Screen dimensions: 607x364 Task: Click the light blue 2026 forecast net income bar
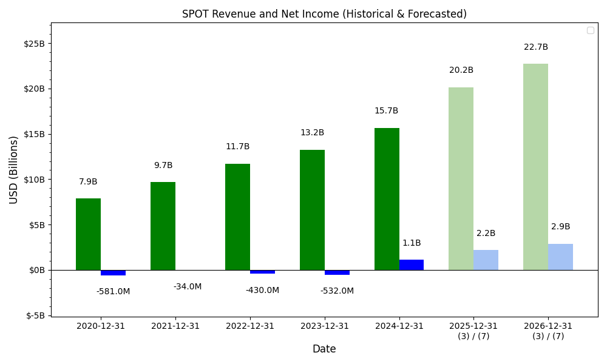point(560,257)
